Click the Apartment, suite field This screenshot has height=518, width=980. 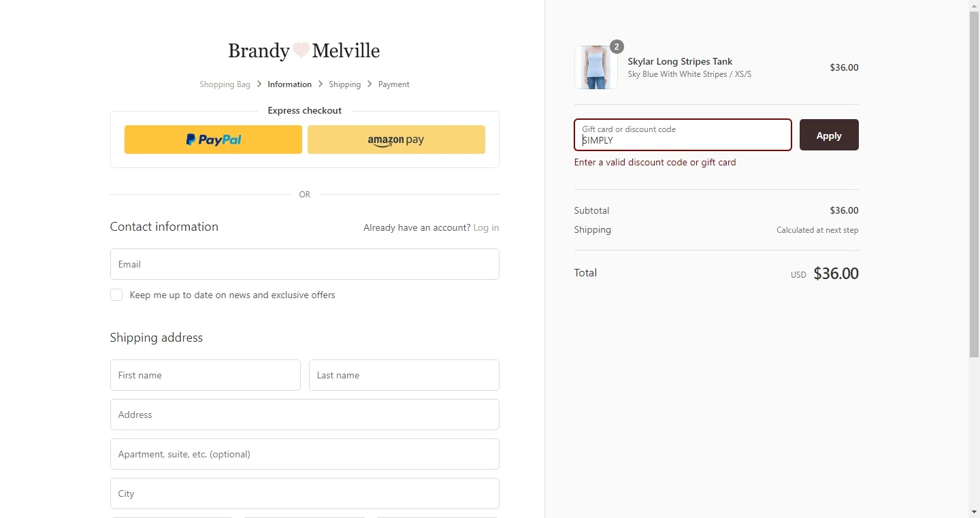coord(304,454)
